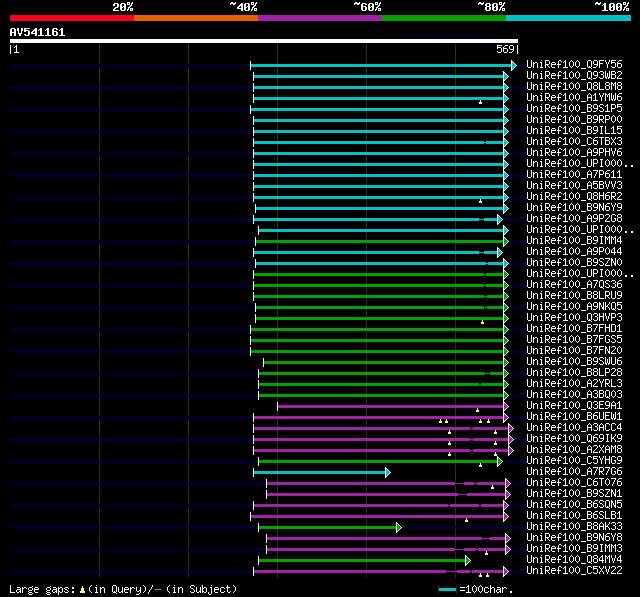Click the purple arrowhead of the Q3E9A1 alignment
This screenshot has width=640, height=597.
[x=506, y=406]
